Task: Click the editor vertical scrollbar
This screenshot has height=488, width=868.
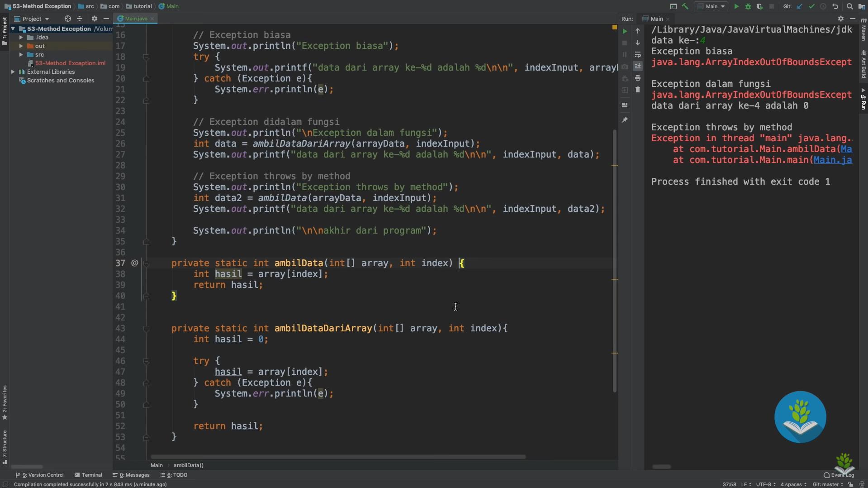Action: click(x=615, y=261)
